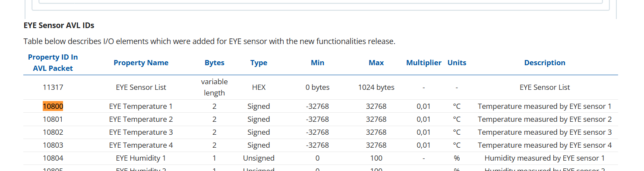The height and width of the screenshot is (171, 644).
Task: Click the 10803 property ID cell
Action: (x=53, y=145)
